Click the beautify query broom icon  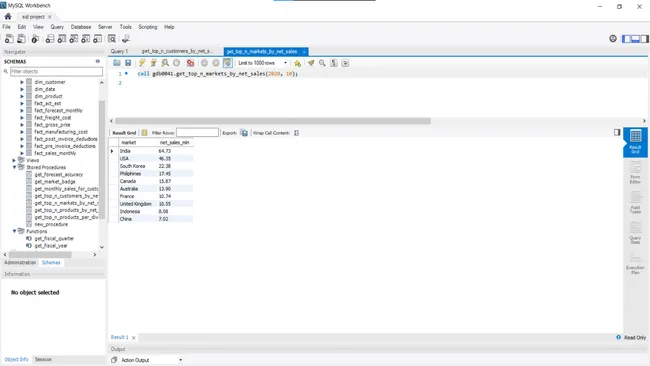(311, 63)
